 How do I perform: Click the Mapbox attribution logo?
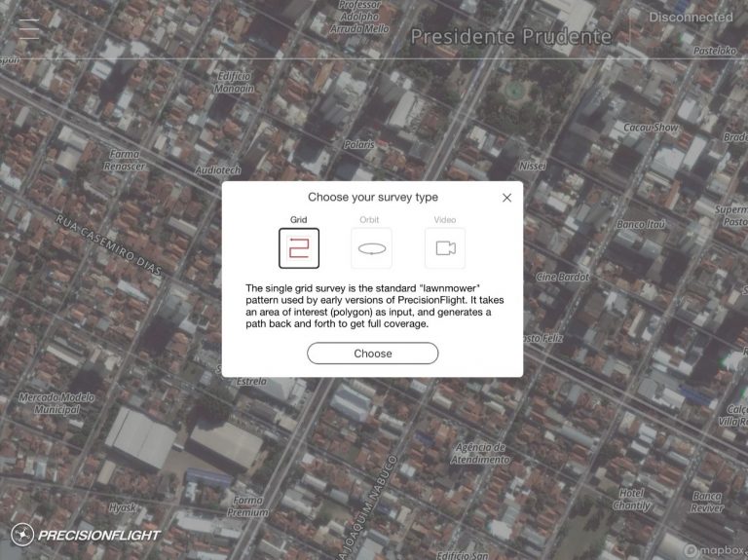pyautogui.click(x=715, y=550)
